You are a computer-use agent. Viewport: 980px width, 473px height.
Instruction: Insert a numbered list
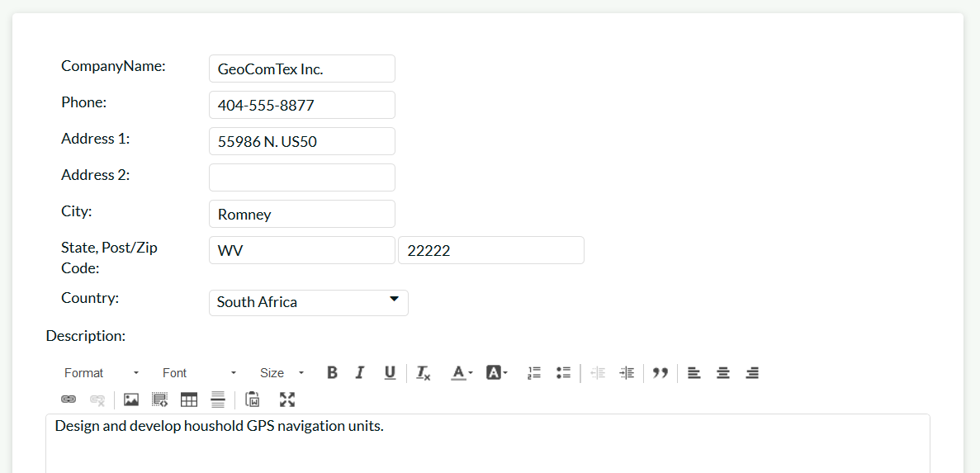(534, 373)
